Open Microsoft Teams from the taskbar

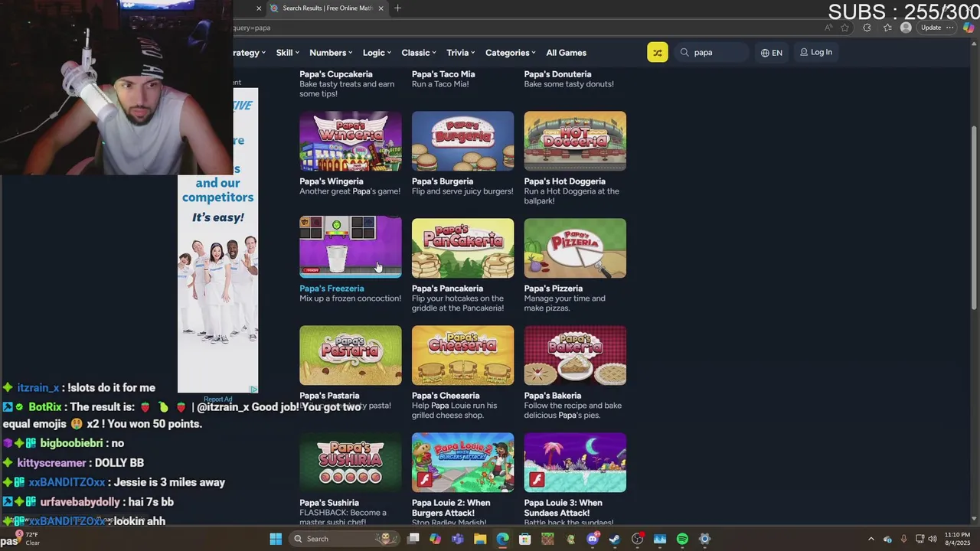pyautogui.click(x=458, y=539)
